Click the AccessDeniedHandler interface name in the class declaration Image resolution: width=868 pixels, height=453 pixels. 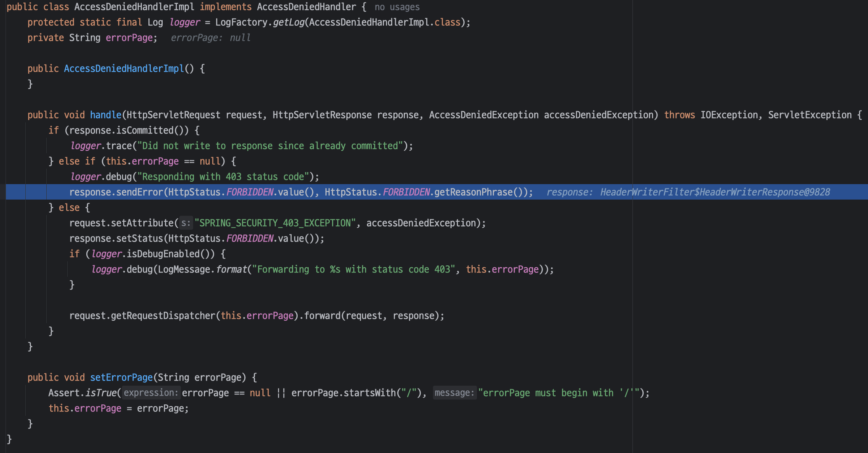pos(306,7)
